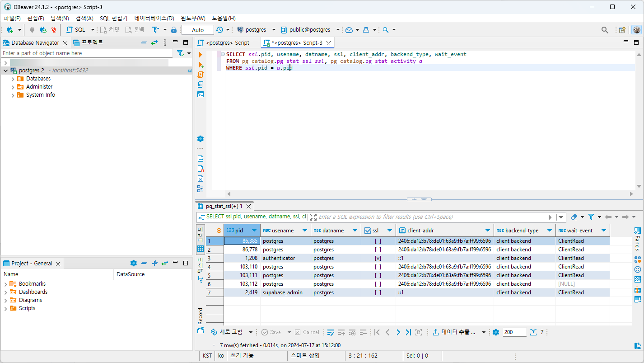Run the SQL script icon in editor sidebar
Image resolution: width=644 pixels, height=363 pixels.
point(201,74)
